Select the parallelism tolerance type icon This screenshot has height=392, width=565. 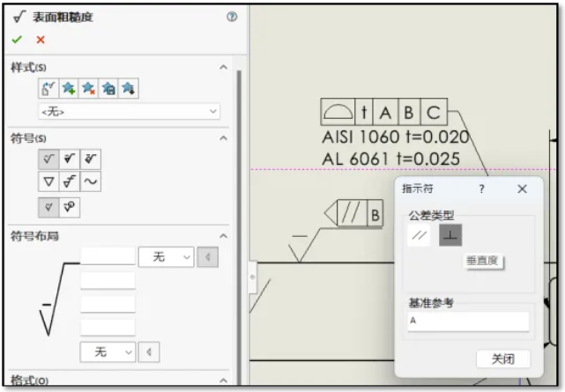420,235
